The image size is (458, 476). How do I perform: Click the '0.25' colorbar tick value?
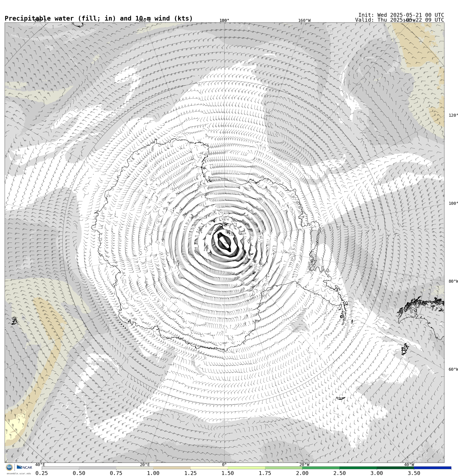(42, 473)
